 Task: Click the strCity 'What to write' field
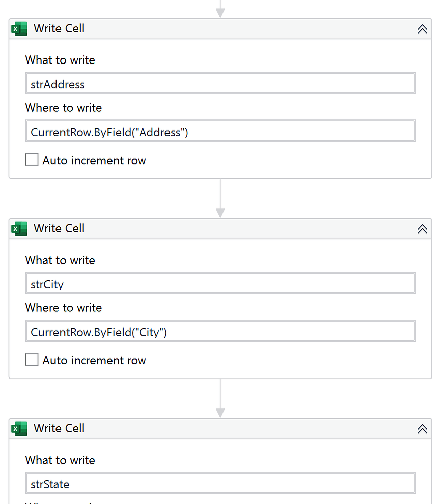220,284
